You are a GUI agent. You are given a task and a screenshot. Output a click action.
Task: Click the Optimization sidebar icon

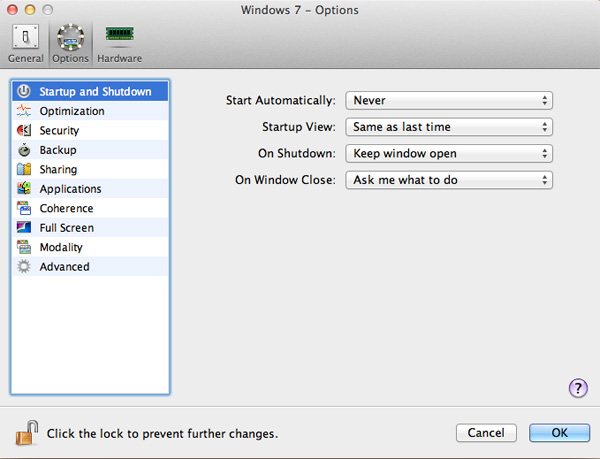click(x=24, y=111)
